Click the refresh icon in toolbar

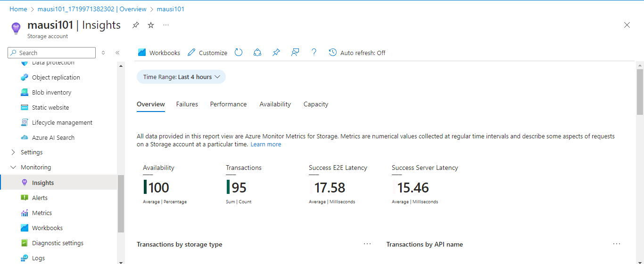coord(239,53)
